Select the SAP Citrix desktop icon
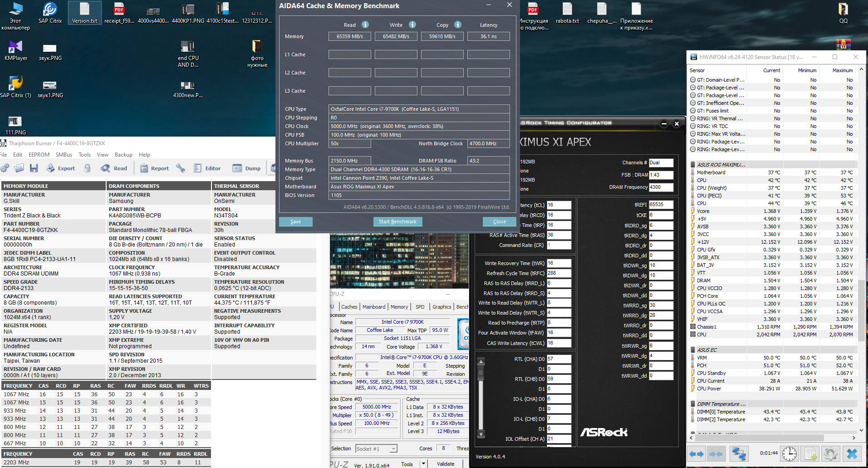 click(x=50, y=13)
